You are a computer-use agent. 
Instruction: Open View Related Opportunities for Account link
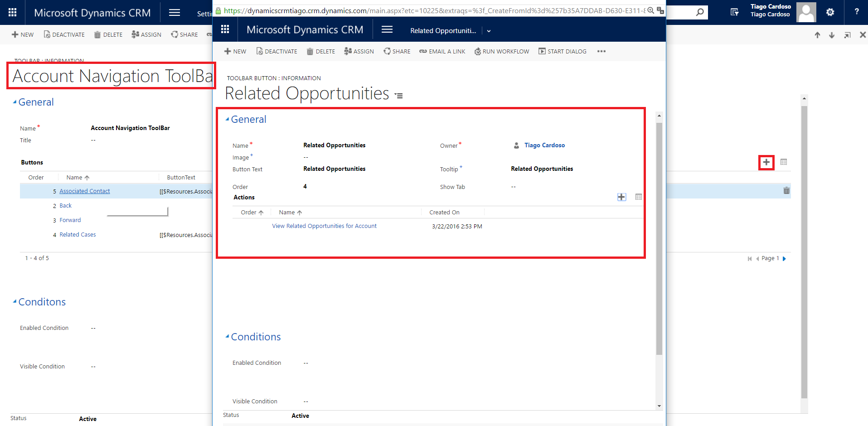pyautogui.click(x=324, y=226)
